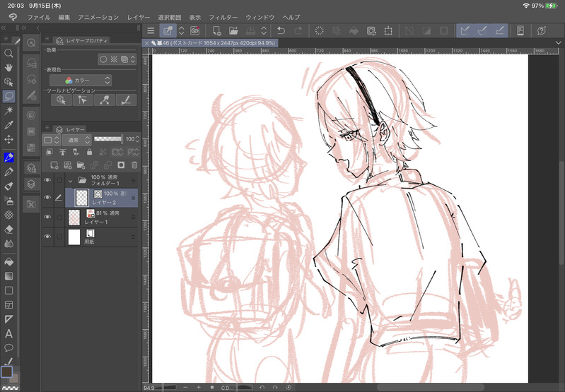
Task: Click the Deselect dotted circle icon
Action: [x=319, y=30]
